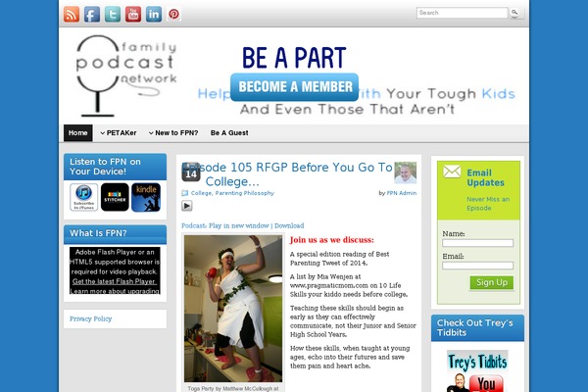Open the LinkedIn icon

[154, 15]
